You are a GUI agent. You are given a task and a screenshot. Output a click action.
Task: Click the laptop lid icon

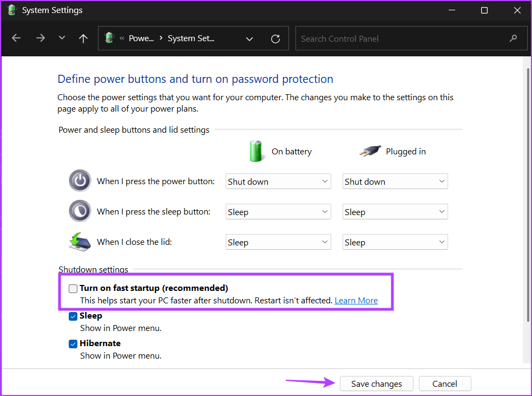coord(80,242)
